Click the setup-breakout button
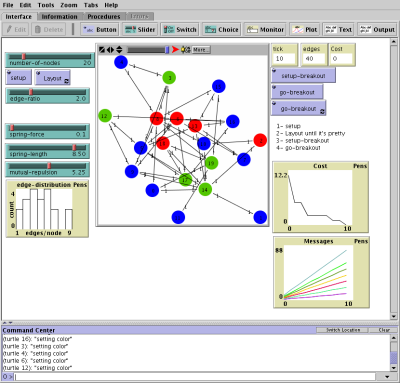 [303, 76]
